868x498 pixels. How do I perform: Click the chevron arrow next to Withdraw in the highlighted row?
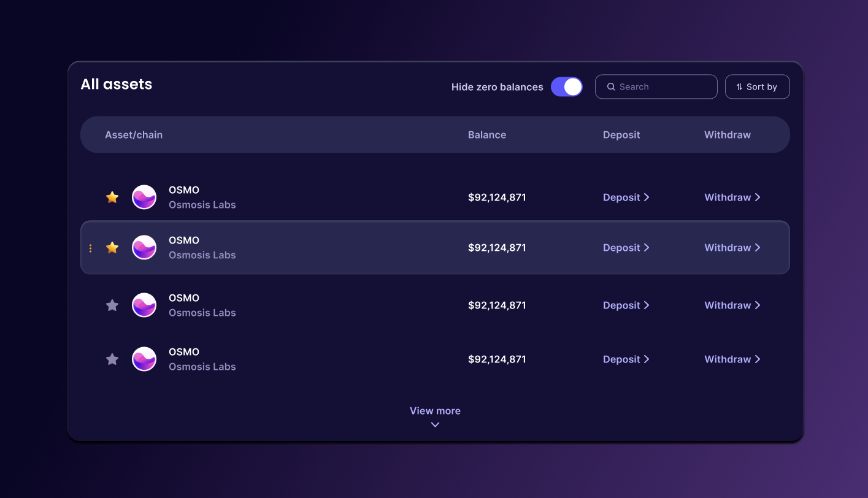click(x=758, y=247)
